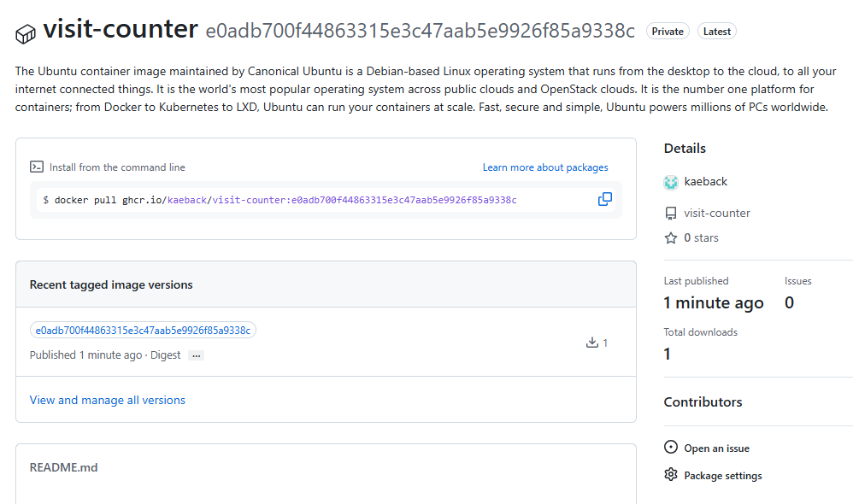Viewport: 859px width, 504px height.
Task: Click the terminal icon beside Install from command line
Action: [37, 167]
